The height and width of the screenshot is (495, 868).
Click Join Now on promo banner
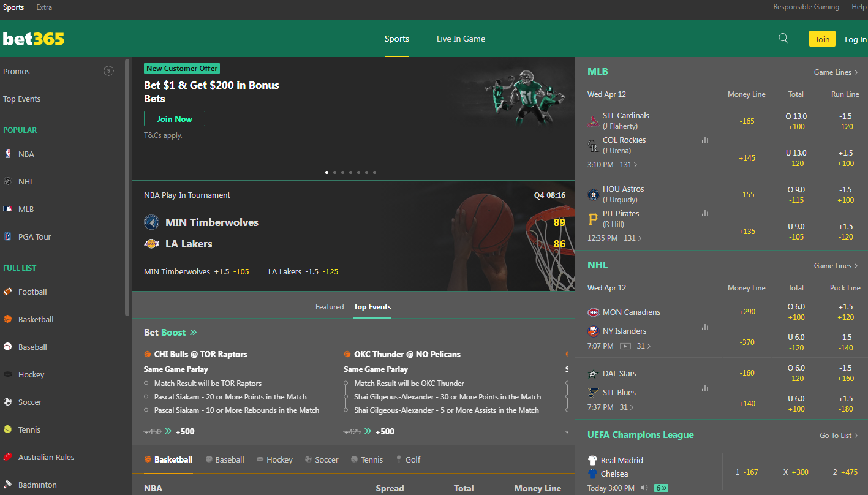coord(175,119)
